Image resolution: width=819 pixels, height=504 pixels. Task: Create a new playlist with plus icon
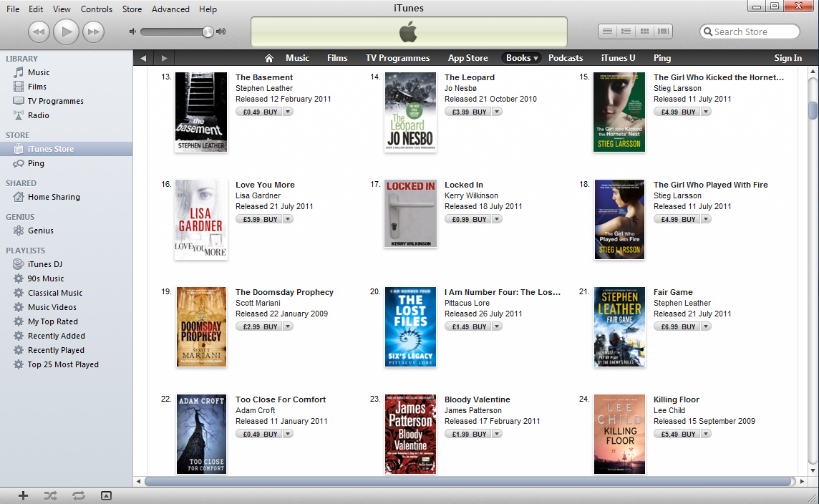(23, 495)
